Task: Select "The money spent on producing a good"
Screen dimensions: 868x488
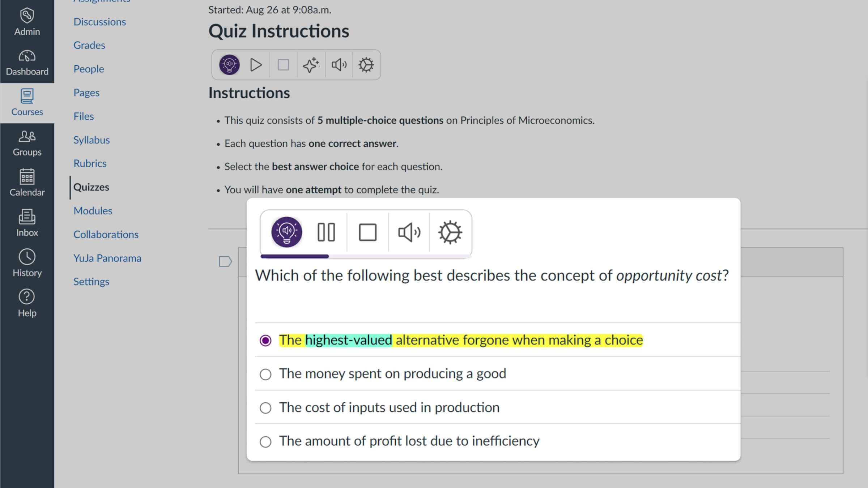Action: (265, 374)
